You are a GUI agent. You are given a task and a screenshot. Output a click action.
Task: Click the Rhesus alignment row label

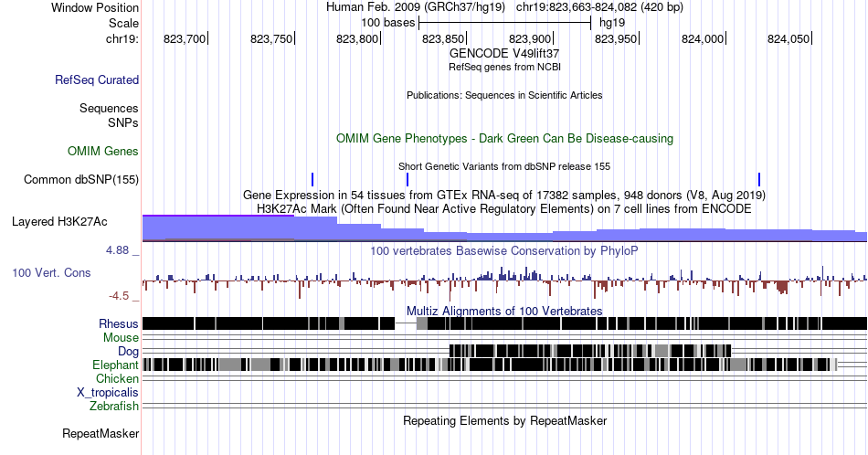[119, 323]
